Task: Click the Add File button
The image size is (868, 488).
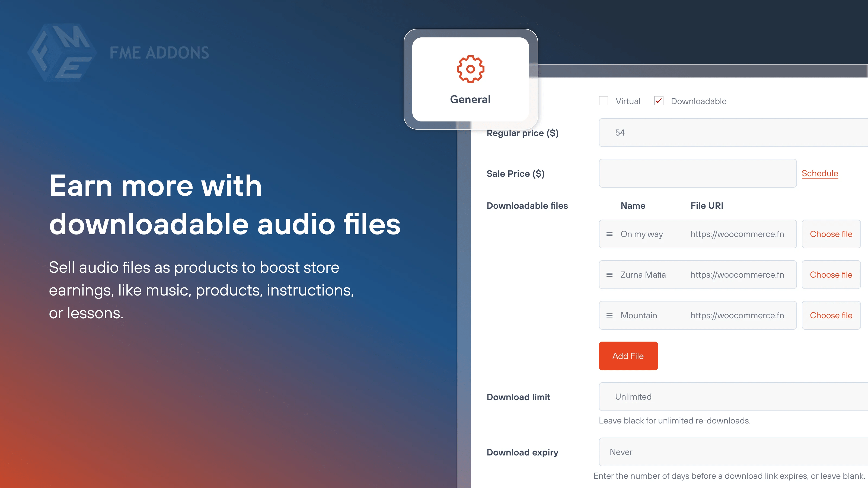Action: [x=628, y=356]
